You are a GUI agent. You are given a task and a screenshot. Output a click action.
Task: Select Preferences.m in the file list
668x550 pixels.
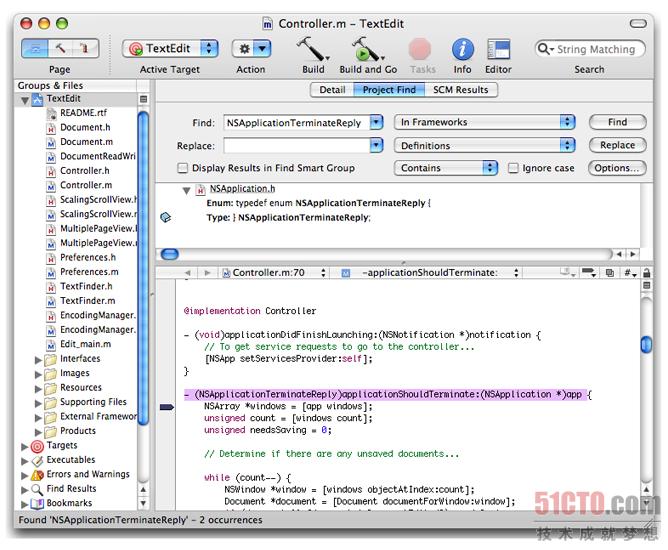click(89, 272)
